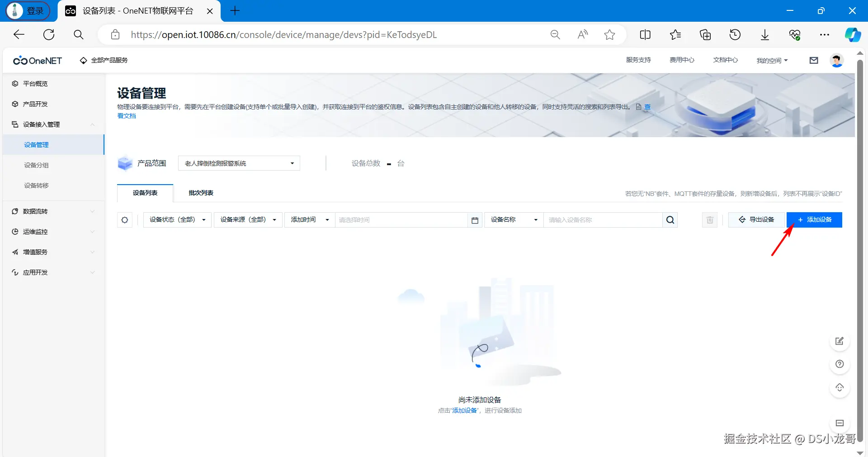Image resolution: width=868 pixels, height=457 pixels.
Task: Click the browser search icon
Action: click(78, 35)
